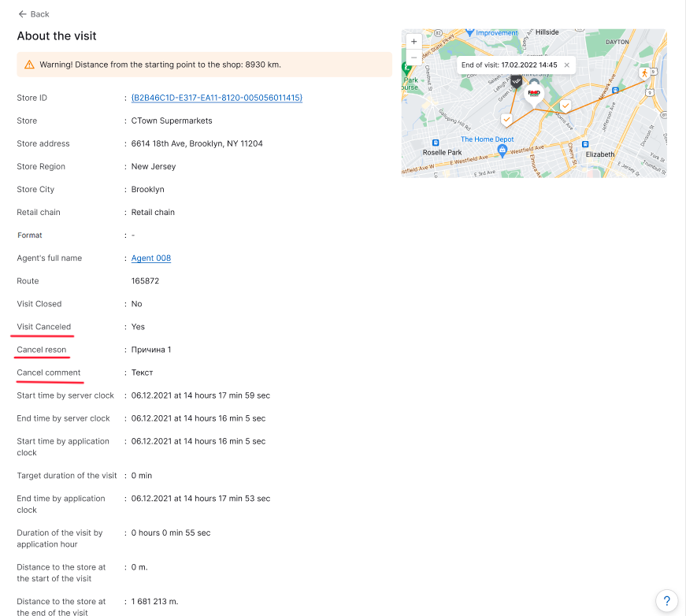Click the orange pedestrian marker on the map

coord(645,73)
